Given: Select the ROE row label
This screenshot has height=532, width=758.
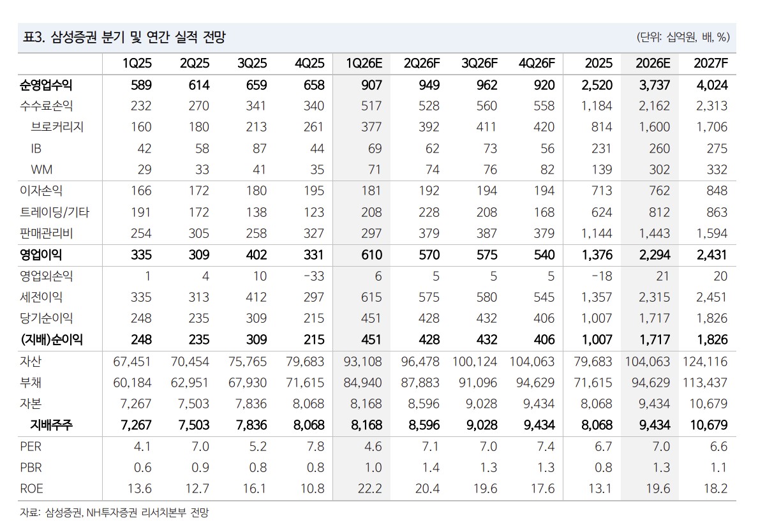Looking at the screenshot, I should [31, 489].
